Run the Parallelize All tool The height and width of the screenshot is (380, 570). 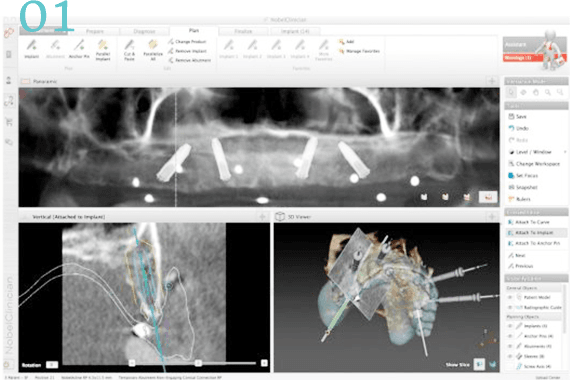point(153,50)
